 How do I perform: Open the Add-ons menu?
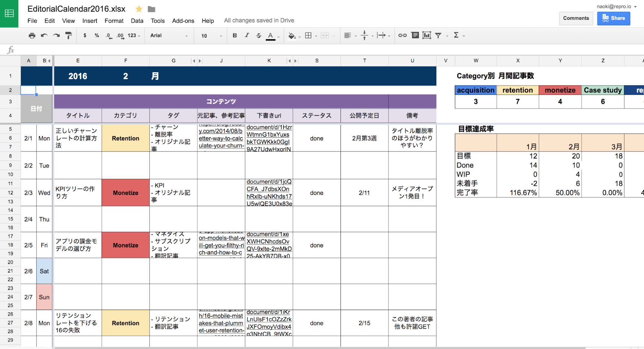tap(183, 21)
